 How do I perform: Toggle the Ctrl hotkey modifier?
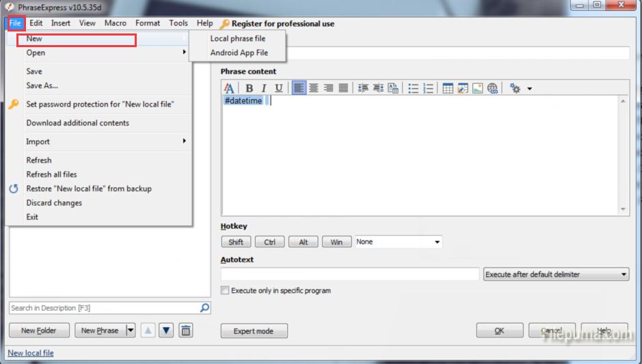(269, 242)
